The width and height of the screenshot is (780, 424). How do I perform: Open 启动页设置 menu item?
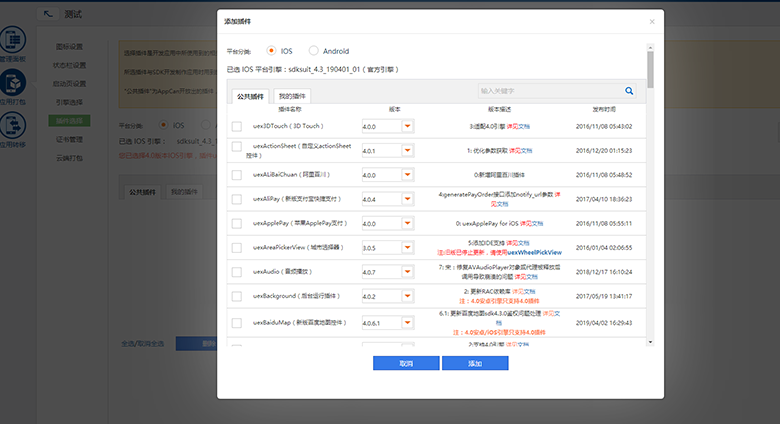click(x=69, y=84)
